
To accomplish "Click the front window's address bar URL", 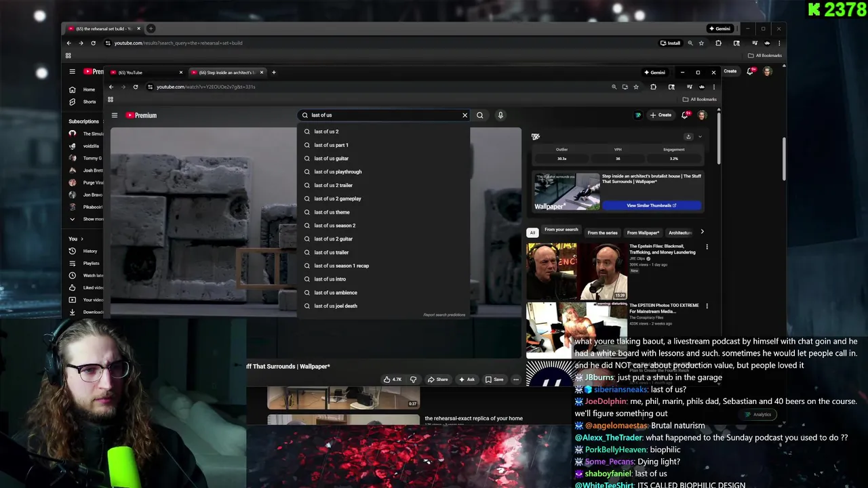I will tap(205, 87).
